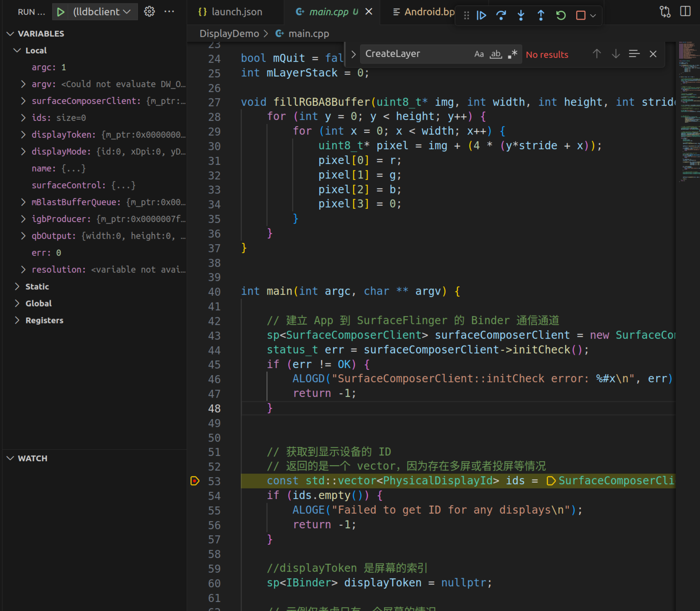Collapse the WATCH section header
700x611 pixels.
(33, 458)
